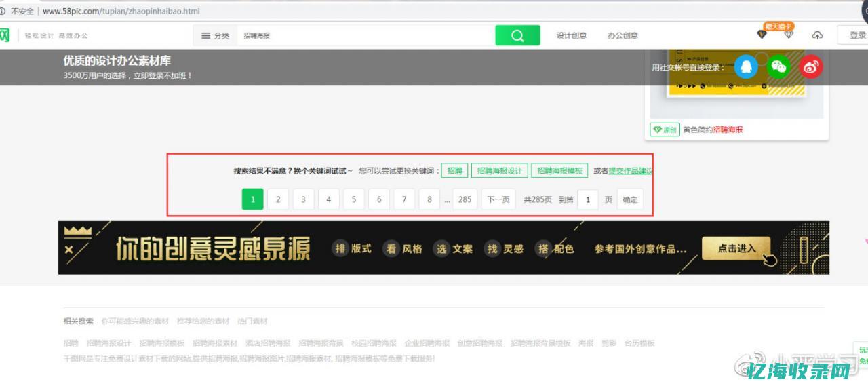Jump to last page 285
The height and width of the screenshot is (386, 868).
[x=465, y=199]
